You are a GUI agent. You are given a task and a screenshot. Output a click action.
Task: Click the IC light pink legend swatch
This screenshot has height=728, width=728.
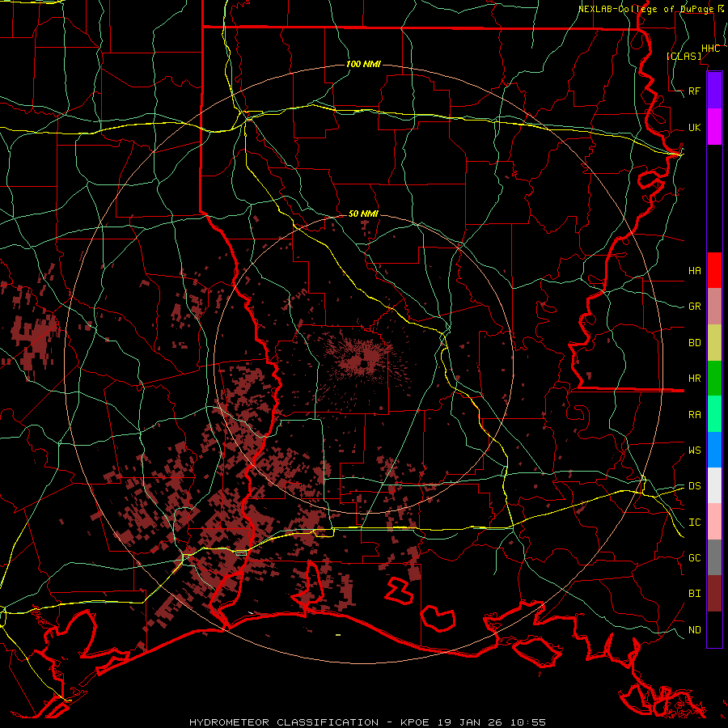pyautogui.click(x=714, y=522)
